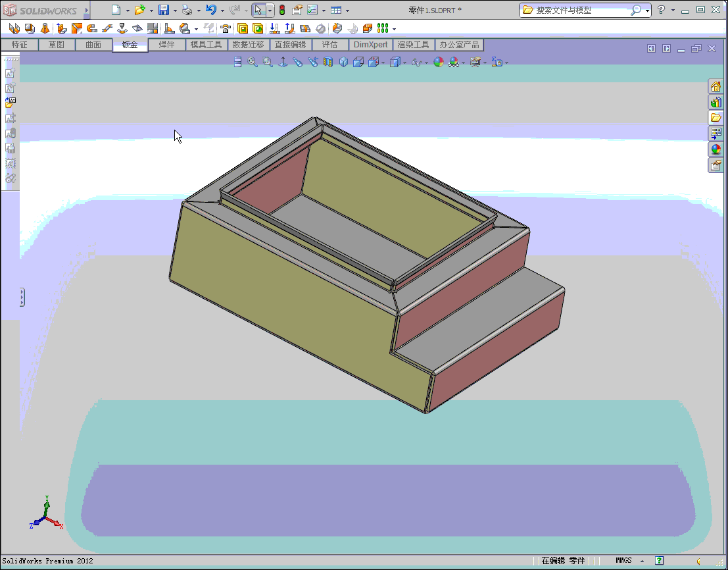This screenshot has width=728, height=570.
Task: Click Zoom to Fit in view toolbar
Action: click(252, 62)
